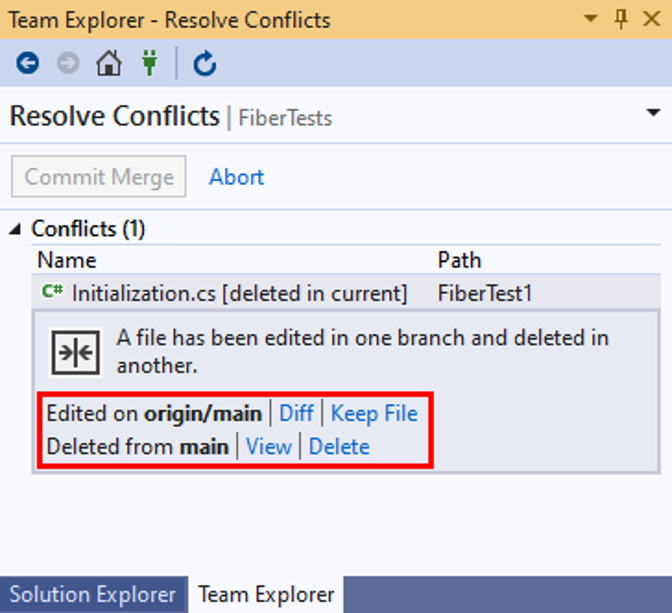This screenshot has width=672, height=613.
Task: Click the C# file icon for Initialization.cs
Action: [x=52, y=293]
